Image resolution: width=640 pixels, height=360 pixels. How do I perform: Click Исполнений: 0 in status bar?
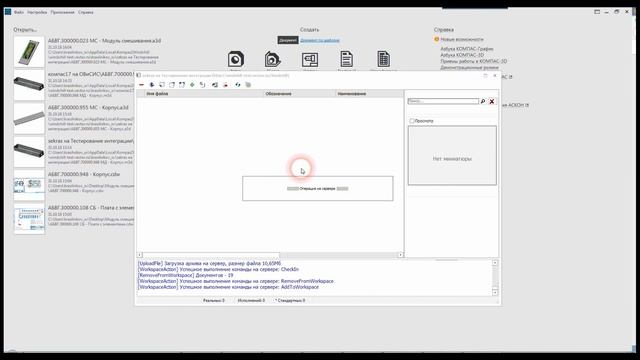click(x=251, y=300)
